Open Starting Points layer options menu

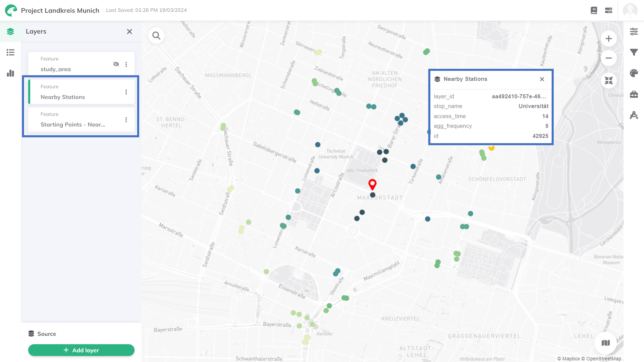tap(126, 120)
